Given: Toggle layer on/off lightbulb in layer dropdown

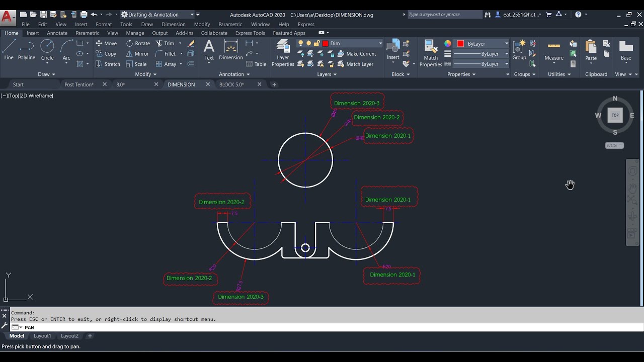Looking at the screenshot, I should 301,44.
